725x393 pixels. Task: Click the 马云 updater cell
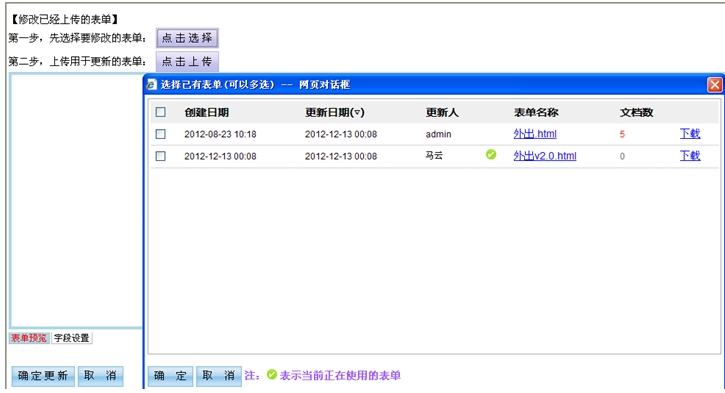tap(434, 156)
